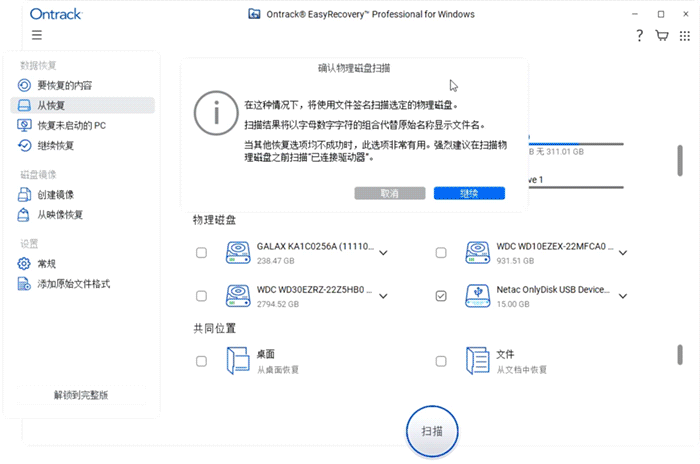Viewport: 700px width, 464px height.
Task: Click the 确认物理磁盘扫描 dialog title
Action: click(x=354, y=68)
